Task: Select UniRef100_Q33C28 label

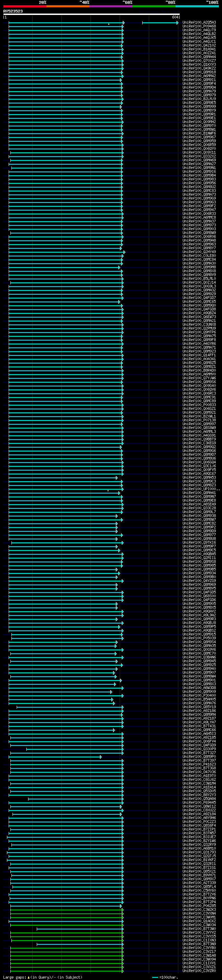Action: 199,508
